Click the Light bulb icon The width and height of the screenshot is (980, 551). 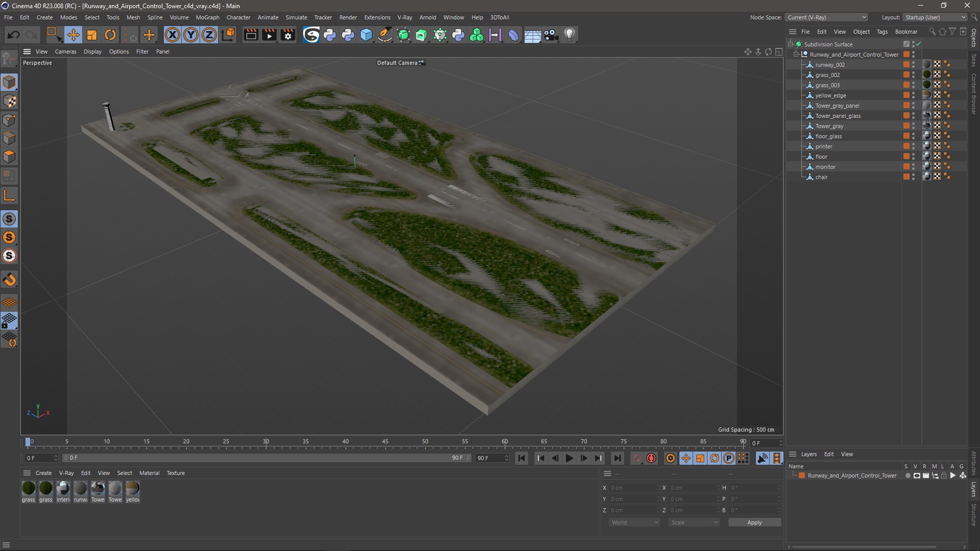click(x=570, y=35)
